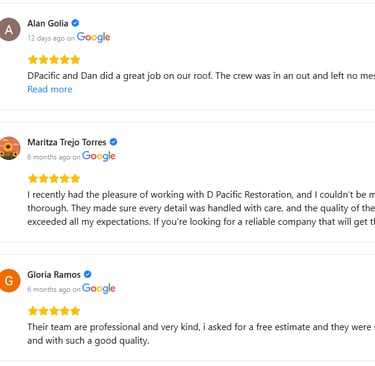Click the Google logo under Maritza Trejo Torres
Screen dimensions: 375x366
pyautogui.click(x=99, y=156)
